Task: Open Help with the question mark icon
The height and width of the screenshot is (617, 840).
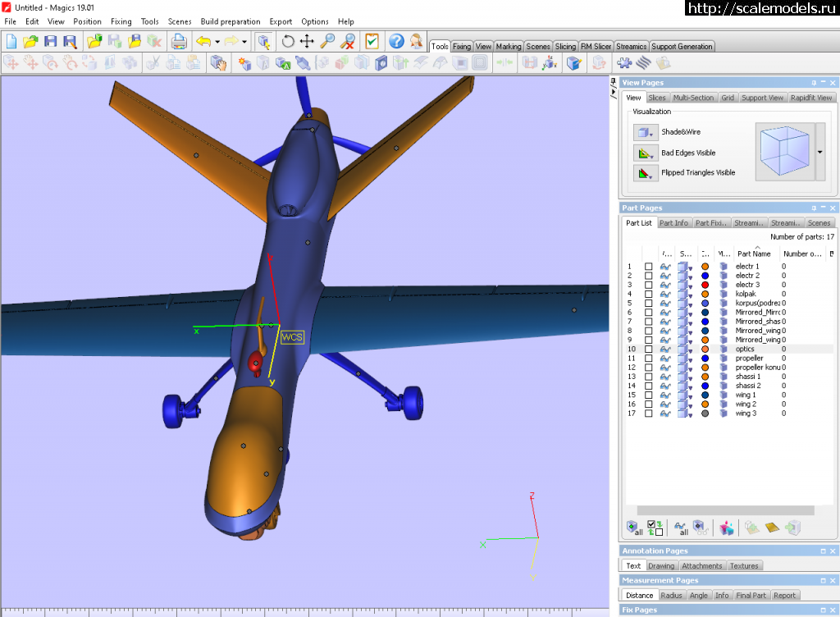Action: (x=396, y=41)
